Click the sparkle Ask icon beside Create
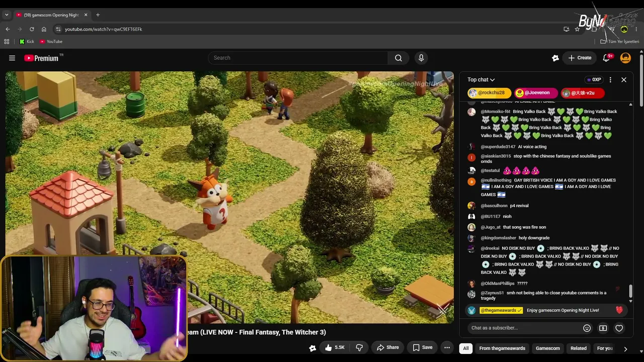Image resolution: width=644 pixels, height=362 pixels. pos(555,58)
